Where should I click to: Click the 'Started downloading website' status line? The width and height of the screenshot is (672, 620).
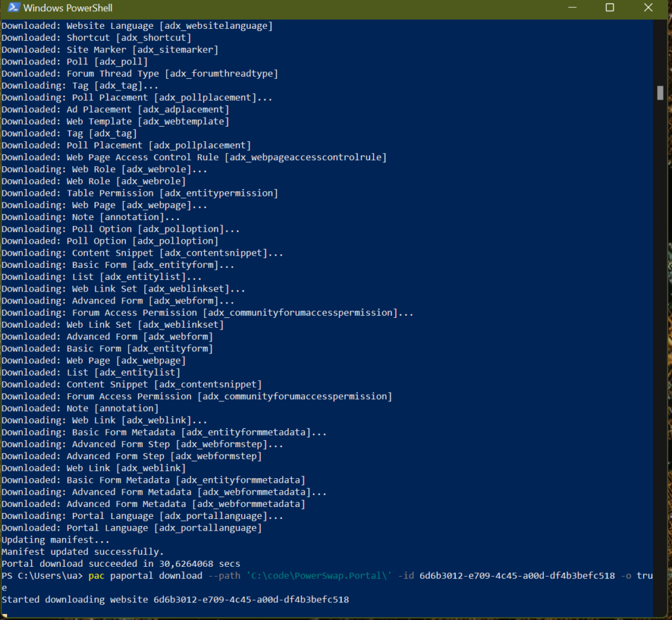coord(175,600)
